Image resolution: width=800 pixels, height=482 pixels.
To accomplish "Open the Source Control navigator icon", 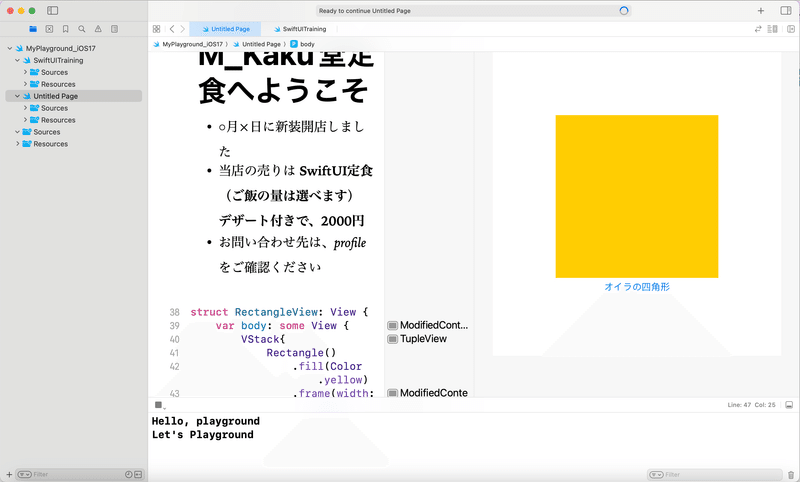I will [49, 29].
